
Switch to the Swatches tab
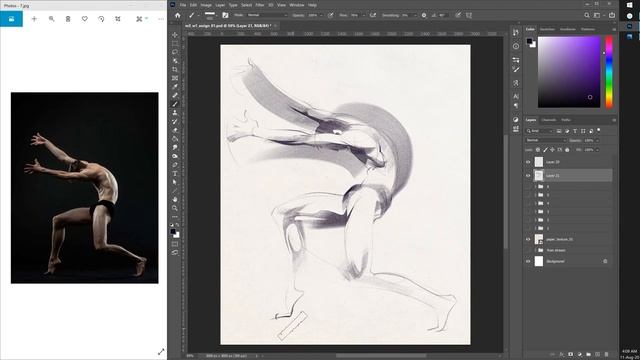coord(547,29)
